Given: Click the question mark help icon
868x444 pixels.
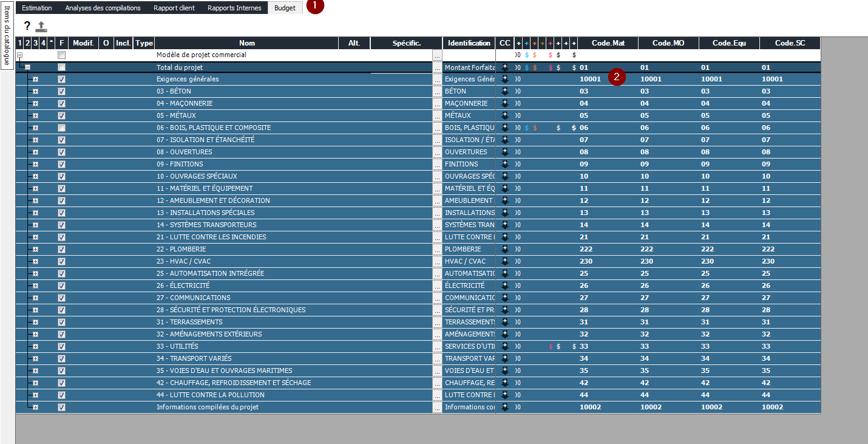Looking at the screenshot, I should (x=27, y=26).
